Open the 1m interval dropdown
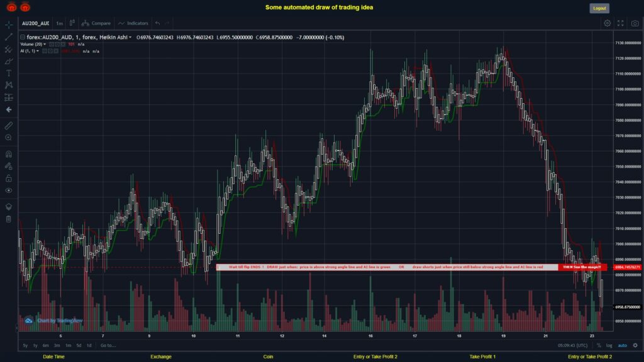 click(60, 23)
